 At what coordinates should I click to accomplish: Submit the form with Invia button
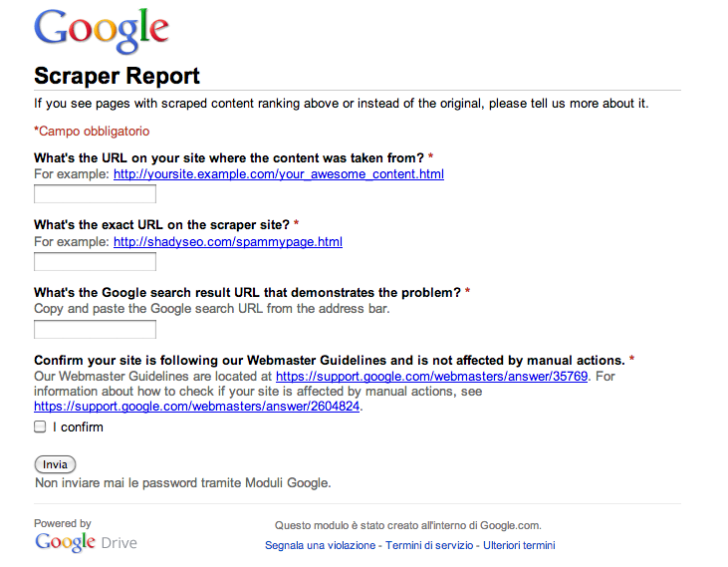[55, 464]
